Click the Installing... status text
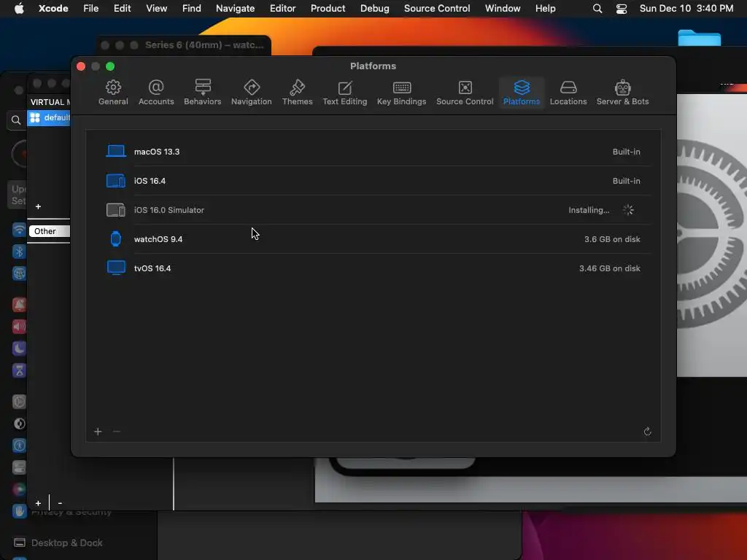747x560 pixels. pyautogui.click(x=589, y=210)
